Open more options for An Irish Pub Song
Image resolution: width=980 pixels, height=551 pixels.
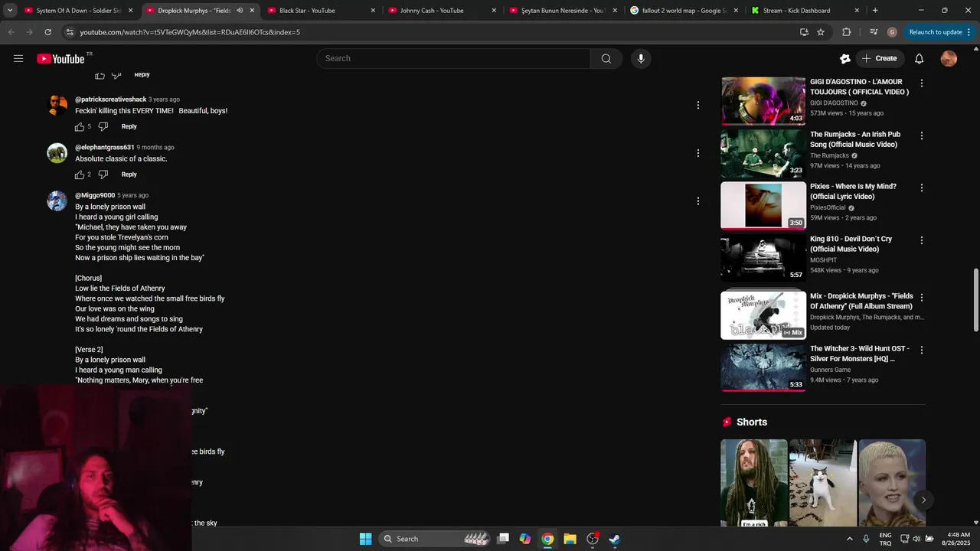click(921, 135)
